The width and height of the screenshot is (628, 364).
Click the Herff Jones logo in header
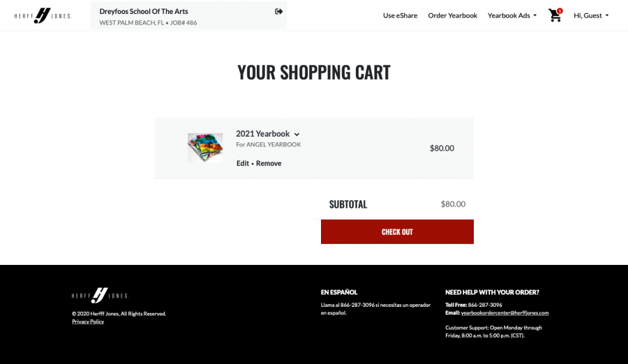43,15
